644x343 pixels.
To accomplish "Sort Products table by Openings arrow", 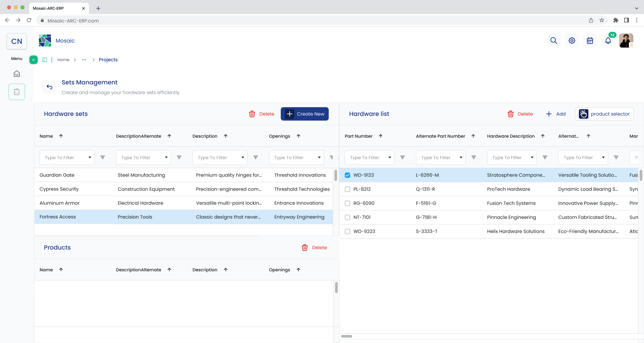I will click(x=299, y=270).
